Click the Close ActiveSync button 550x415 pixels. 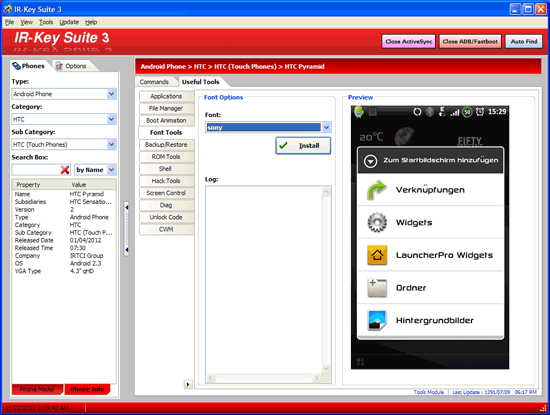[x=409, y=41]
